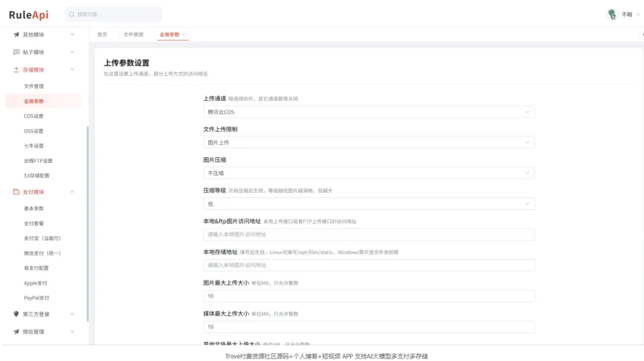The height and width of the screenshot is (361, 644).
Task: Open COS设置 in the sidebar
Action: click(34, 116)
